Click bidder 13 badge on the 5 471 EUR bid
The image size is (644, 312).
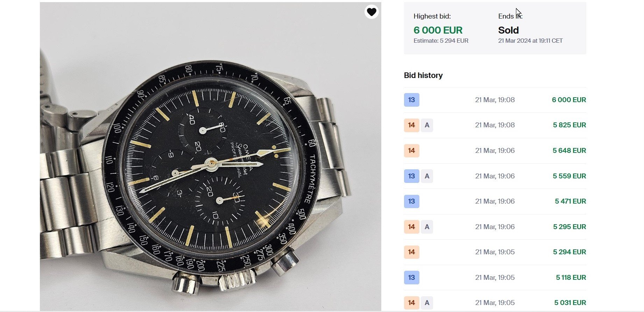411,201
